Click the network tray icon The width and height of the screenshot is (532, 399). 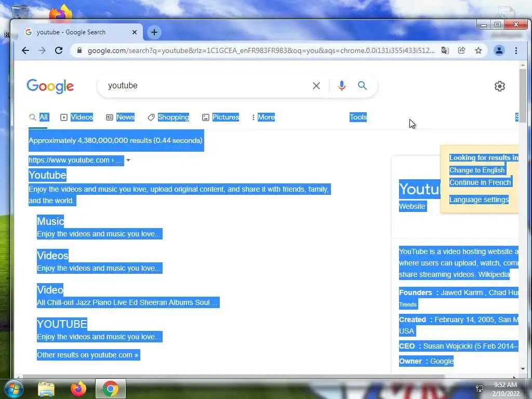pyautogui.click(x=480, y=389)
